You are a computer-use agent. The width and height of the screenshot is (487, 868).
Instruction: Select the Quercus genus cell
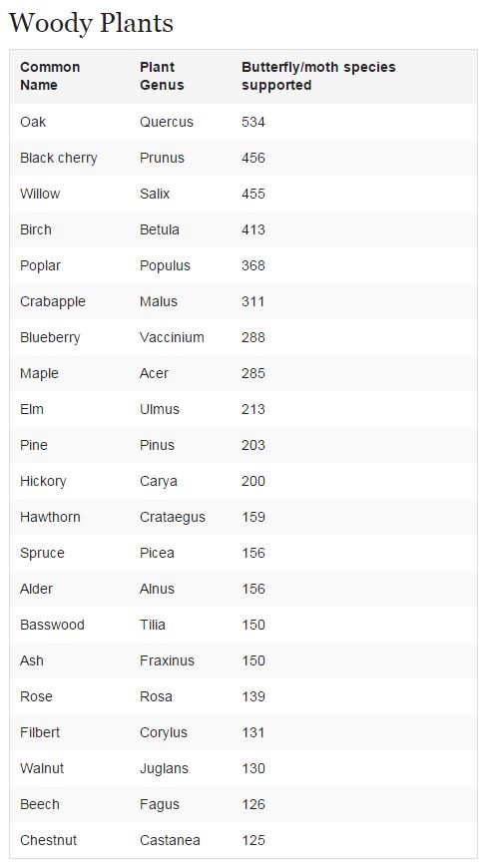coord(167,122)
